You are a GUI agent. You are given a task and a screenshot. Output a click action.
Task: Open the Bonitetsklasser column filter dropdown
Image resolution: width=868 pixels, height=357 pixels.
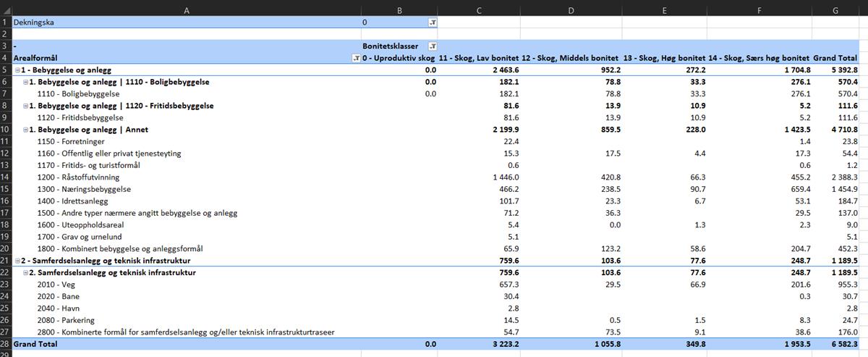pyautogui.click(x=433, y=46)
